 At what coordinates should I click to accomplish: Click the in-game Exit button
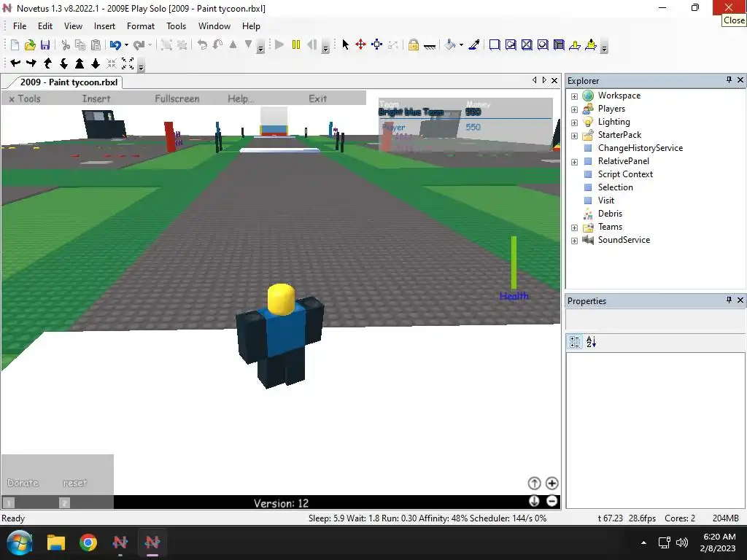point(318,98)
